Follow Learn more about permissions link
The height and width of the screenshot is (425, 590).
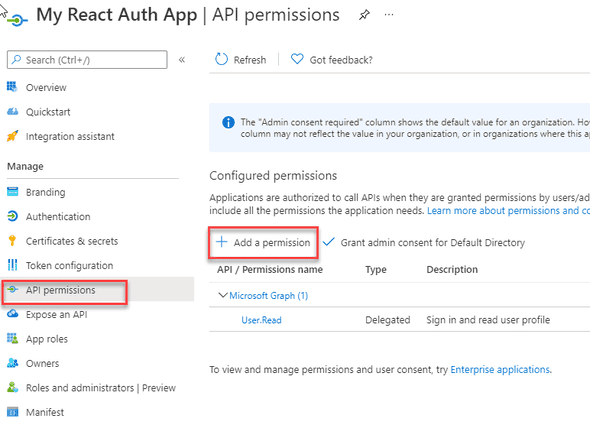(x=508, y=210)
